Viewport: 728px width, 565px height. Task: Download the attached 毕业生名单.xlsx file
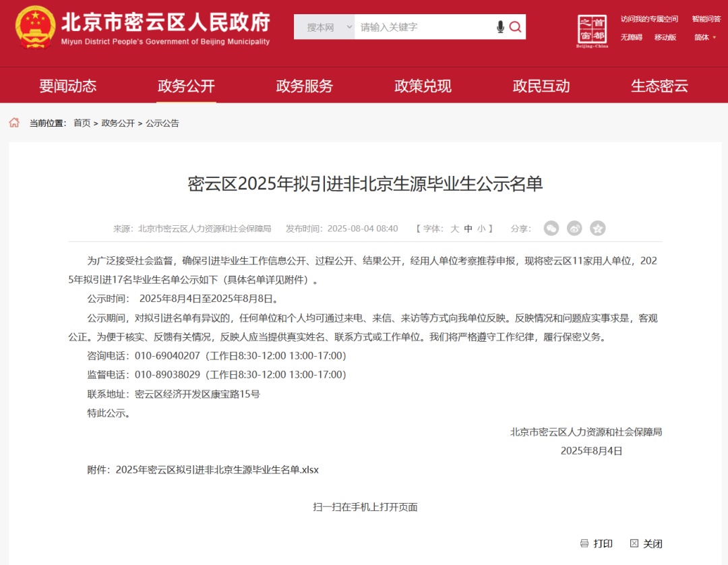coord(217,470)
